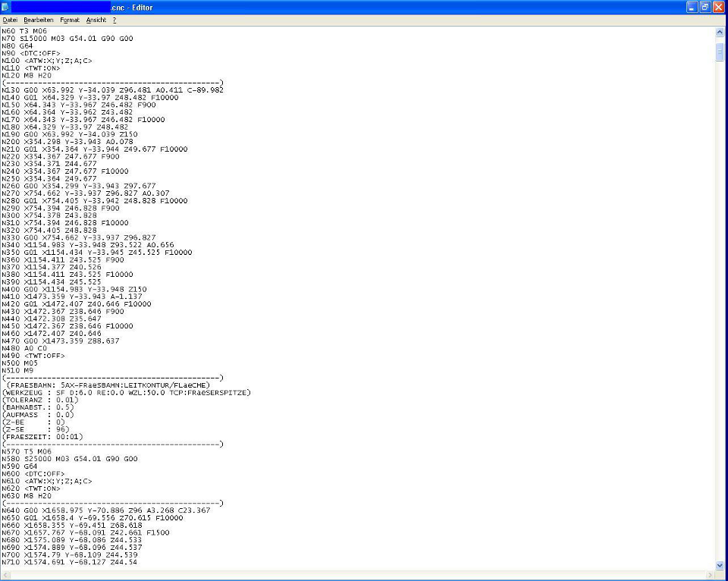Image resolution: width=728 pixels, height=581 pixels.
Task: Click line N630 M8 H20
Action: (27, 496)
